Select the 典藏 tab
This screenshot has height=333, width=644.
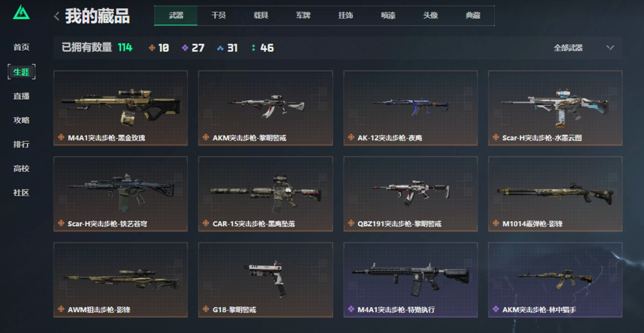(473, 16)
